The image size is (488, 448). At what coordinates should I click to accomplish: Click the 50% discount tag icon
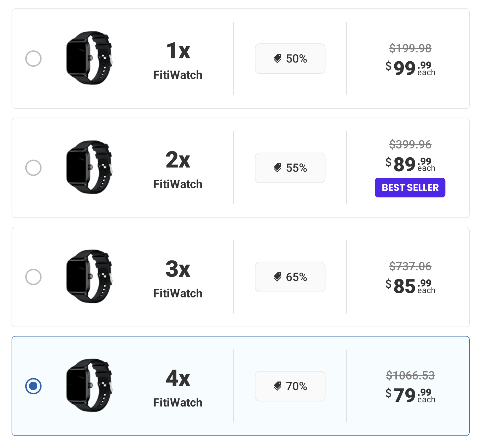(278, 59)
